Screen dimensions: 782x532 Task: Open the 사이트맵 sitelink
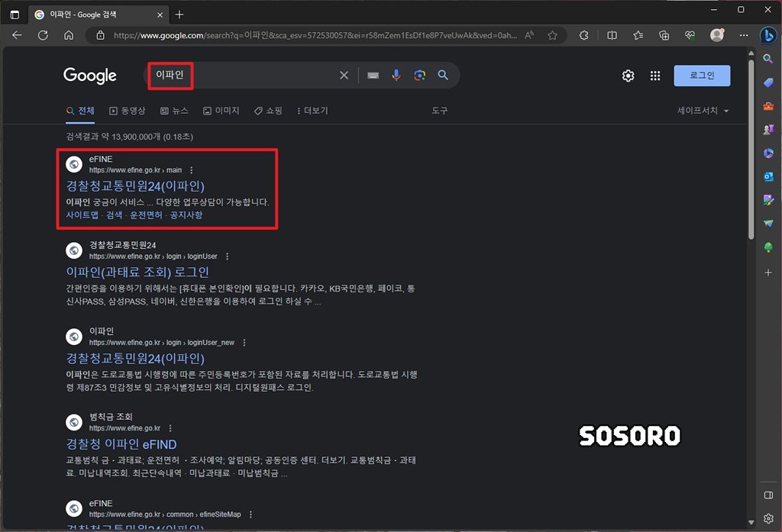[82, 215]
